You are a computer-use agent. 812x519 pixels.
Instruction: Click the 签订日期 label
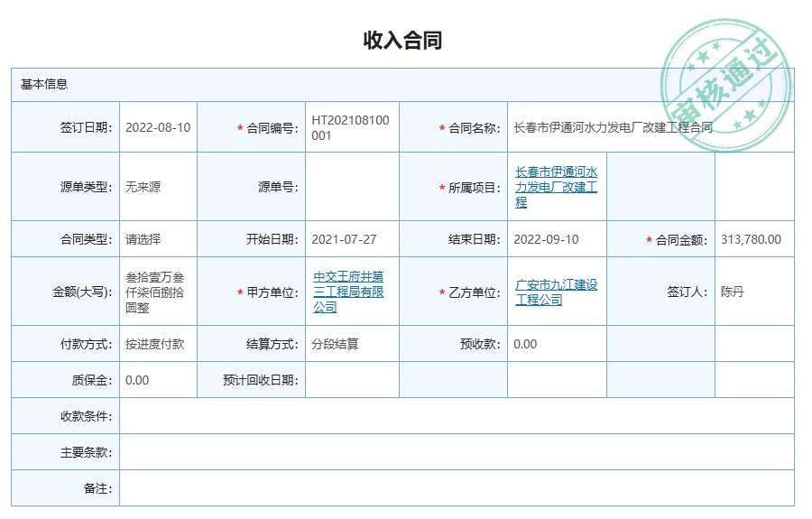(x=86, y=127)
